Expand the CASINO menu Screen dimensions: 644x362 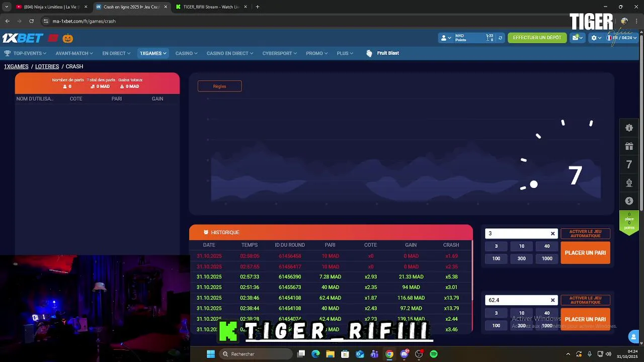[186, 53]
